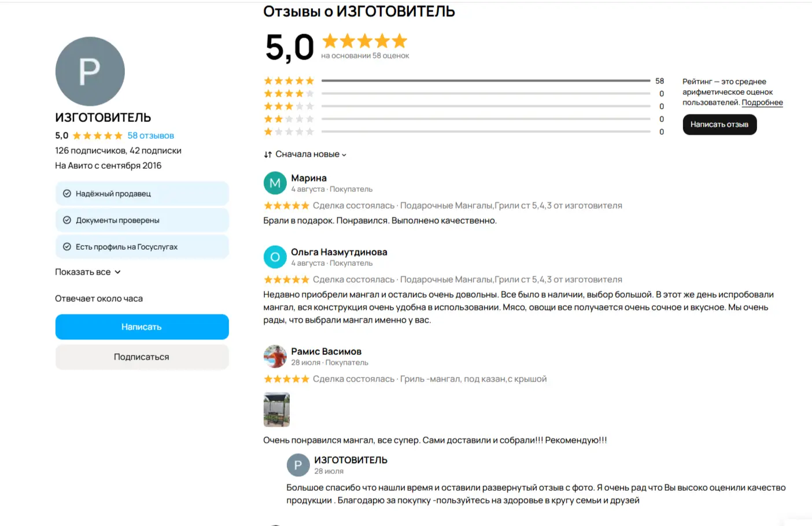This screenshot has width=812, height=526.
Task: Click Marina's green avatar icon
Action: click(x=275, y=183)
